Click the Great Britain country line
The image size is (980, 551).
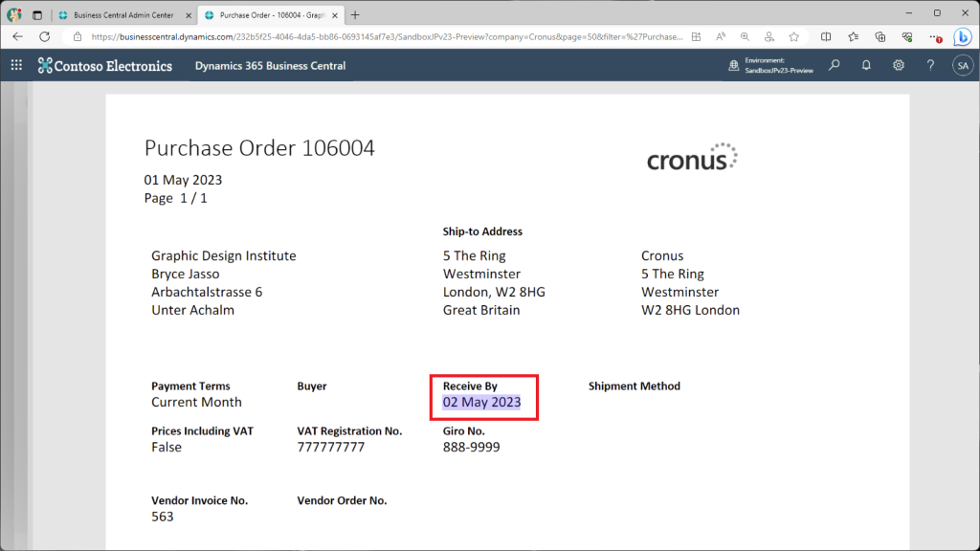[481, 310]
